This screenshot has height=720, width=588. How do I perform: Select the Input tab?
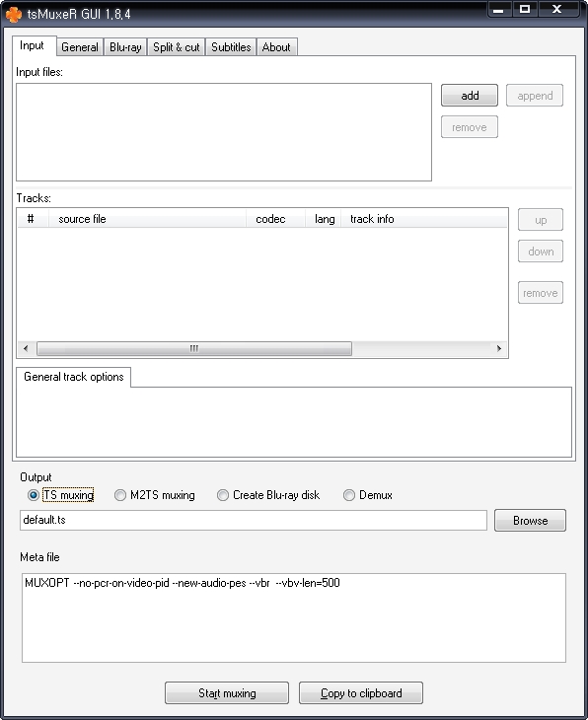[x=33, y=46]
